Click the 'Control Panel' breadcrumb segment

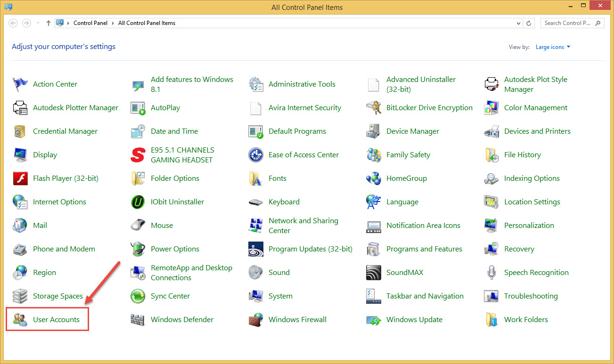90,23
